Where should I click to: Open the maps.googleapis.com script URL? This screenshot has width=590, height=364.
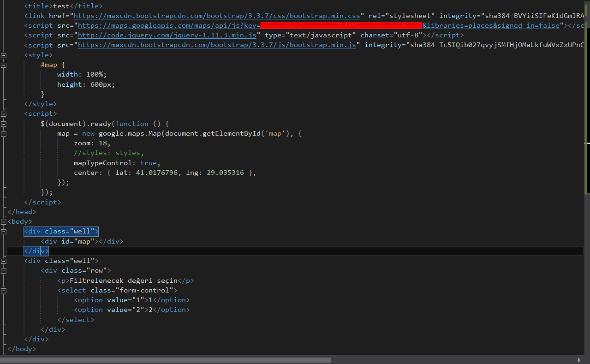[318, 25]
